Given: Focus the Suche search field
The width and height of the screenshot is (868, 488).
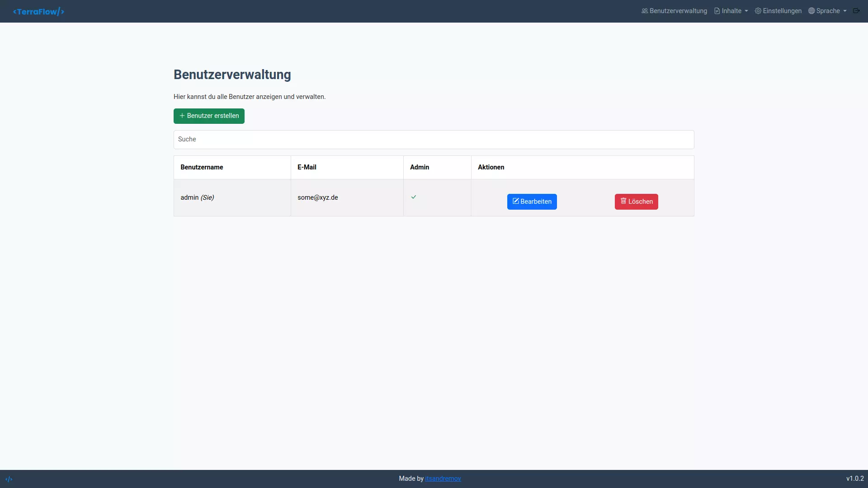Looking at the screenshot, I should tap(434, 140).
